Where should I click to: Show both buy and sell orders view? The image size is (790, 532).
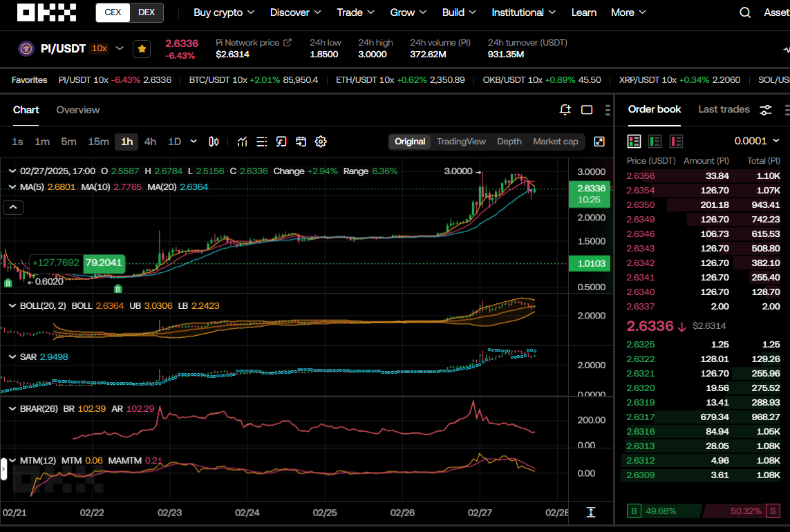click(x=634, y=142)
